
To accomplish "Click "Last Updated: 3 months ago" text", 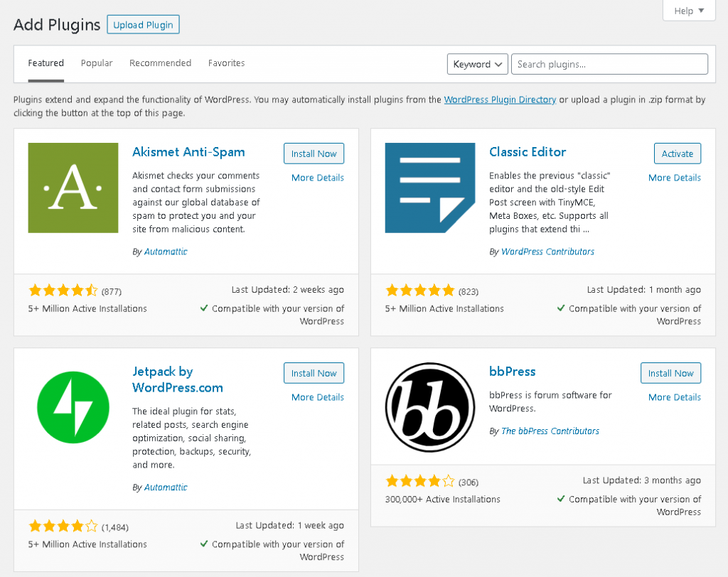I will click(x=642, y=480).
